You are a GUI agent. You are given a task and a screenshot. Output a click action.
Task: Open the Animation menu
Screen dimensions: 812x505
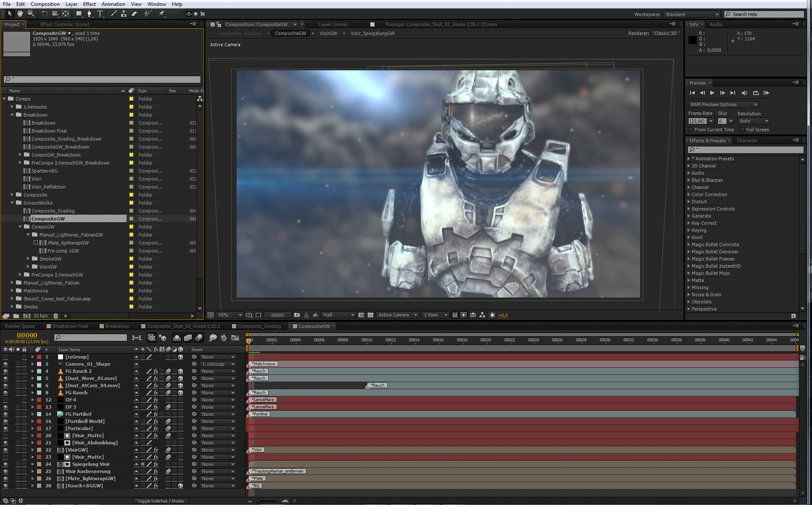pos(113,4)
